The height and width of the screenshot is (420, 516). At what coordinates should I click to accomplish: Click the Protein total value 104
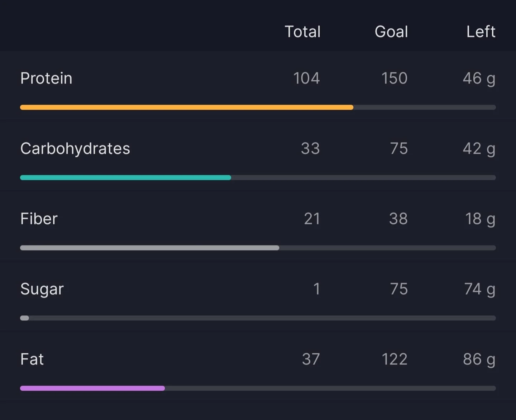[x=306, y=78]
